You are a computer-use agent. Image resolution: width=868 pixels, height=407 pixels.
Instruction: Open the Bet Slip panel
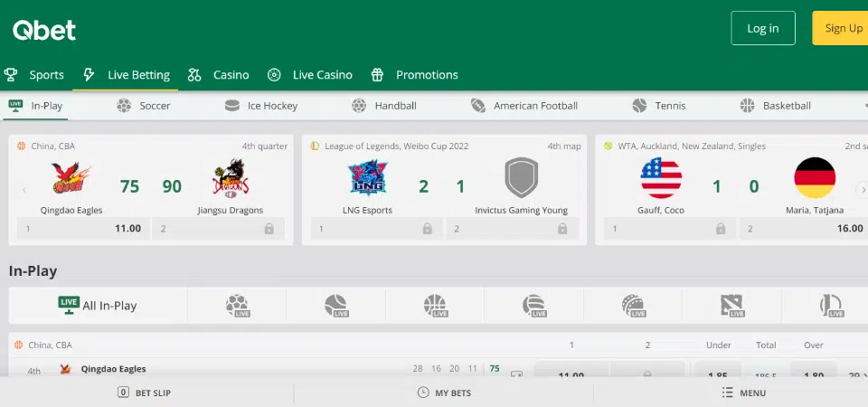pyautogui.click(x=145, y=393)
